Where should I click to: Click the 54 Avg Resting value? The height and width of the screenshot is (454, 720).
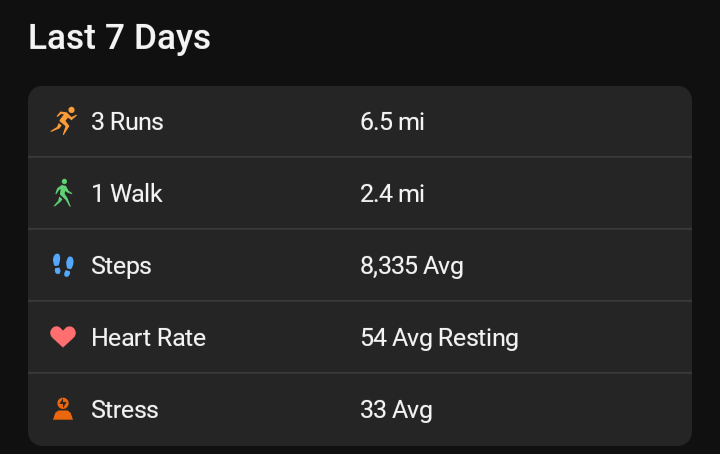(x=439, y=337)
